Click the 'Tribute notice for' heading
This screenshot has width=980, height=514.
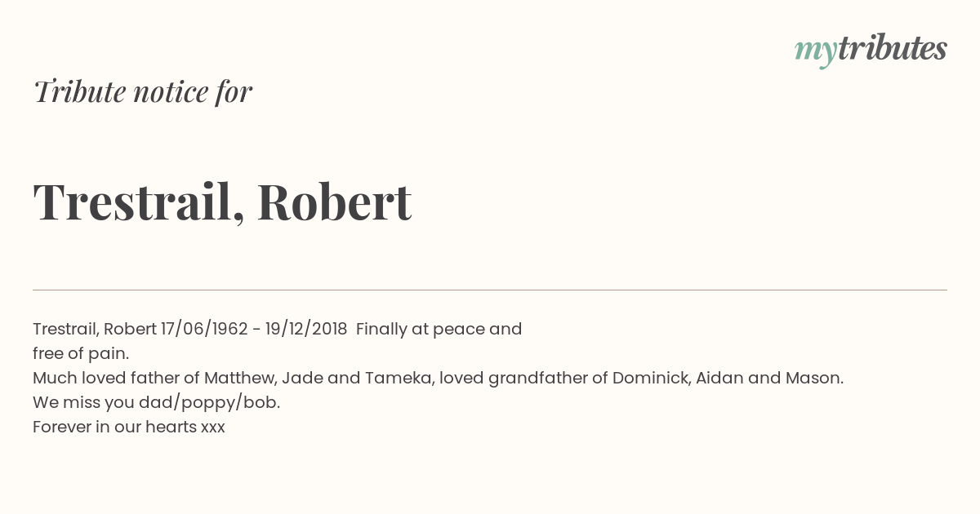tap(142, 91)
